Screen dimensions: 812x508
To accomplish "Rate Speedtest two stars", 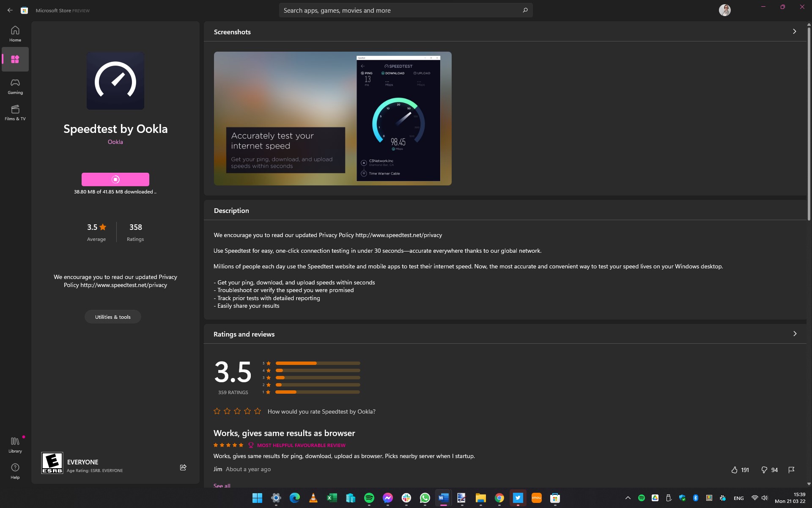I will point(227,411).
